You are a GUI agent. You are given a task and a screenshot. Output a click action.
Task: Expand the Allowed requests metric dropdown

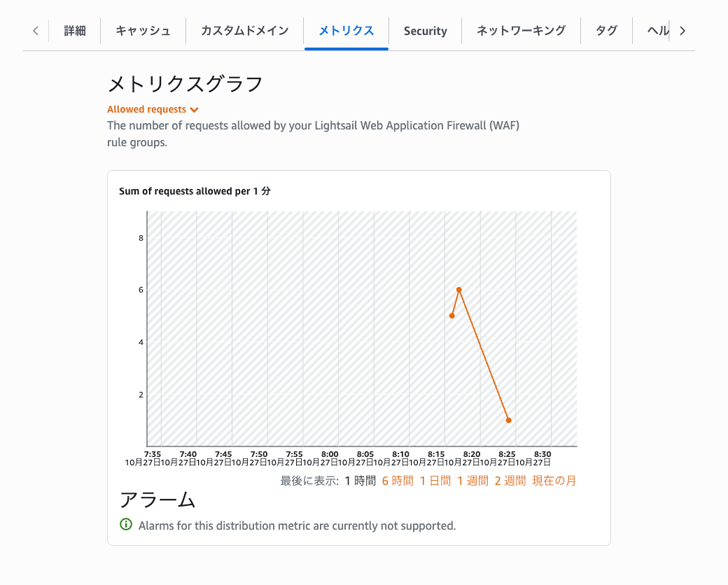coord(153,110)
